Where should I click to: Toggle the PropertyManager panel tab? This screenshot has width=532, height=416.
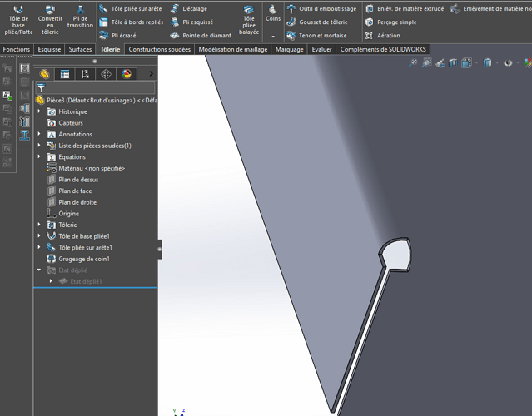(64, 74)
